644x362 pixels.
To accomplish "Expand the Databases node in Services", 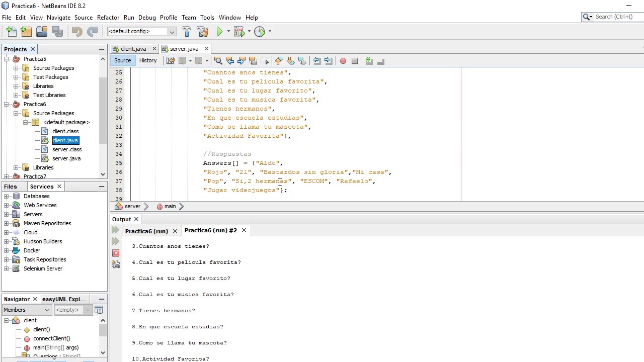I will [6, 196].
